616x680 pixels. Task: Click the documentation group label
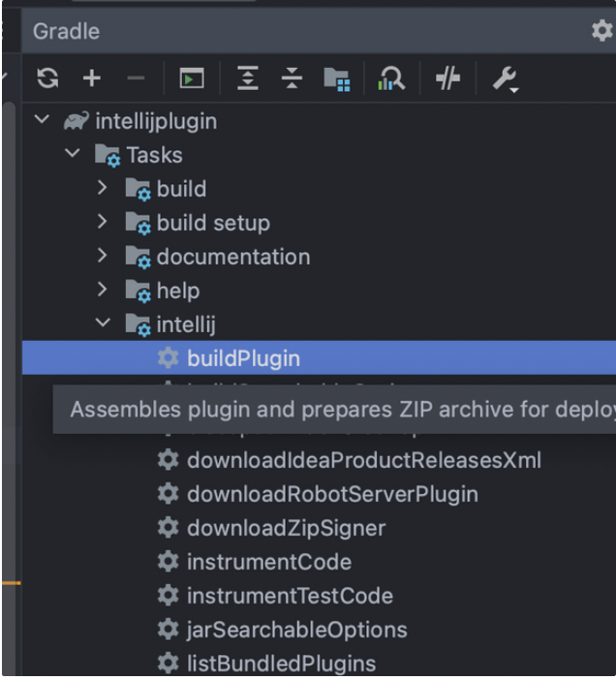pyautogui.click(x=233, y=257)
